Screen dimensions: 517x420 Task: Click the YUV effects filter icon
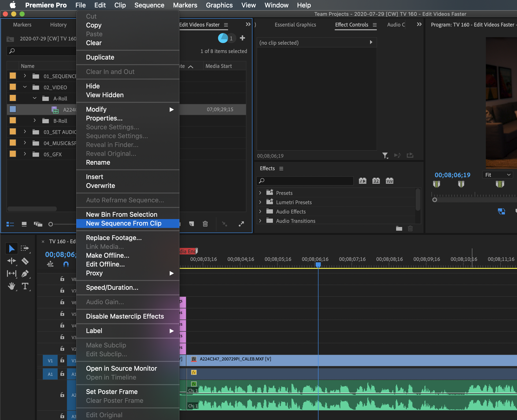point(389,181)
